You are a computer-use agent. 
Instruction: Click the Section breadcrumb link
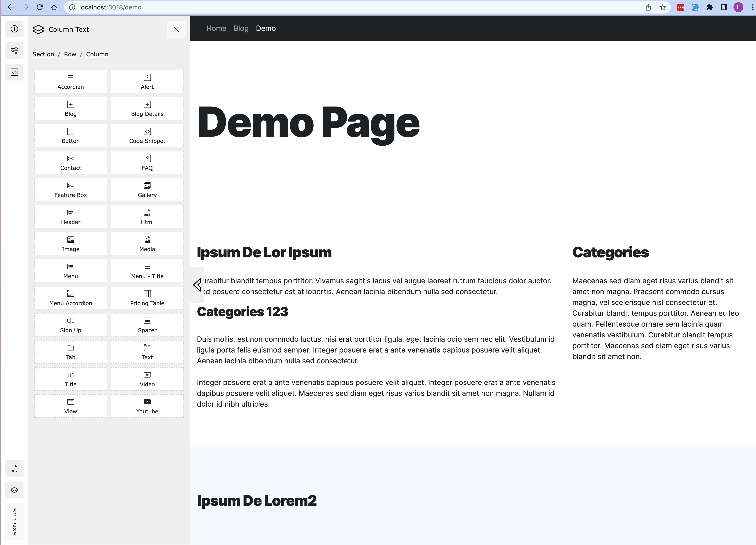click(43, 54)
